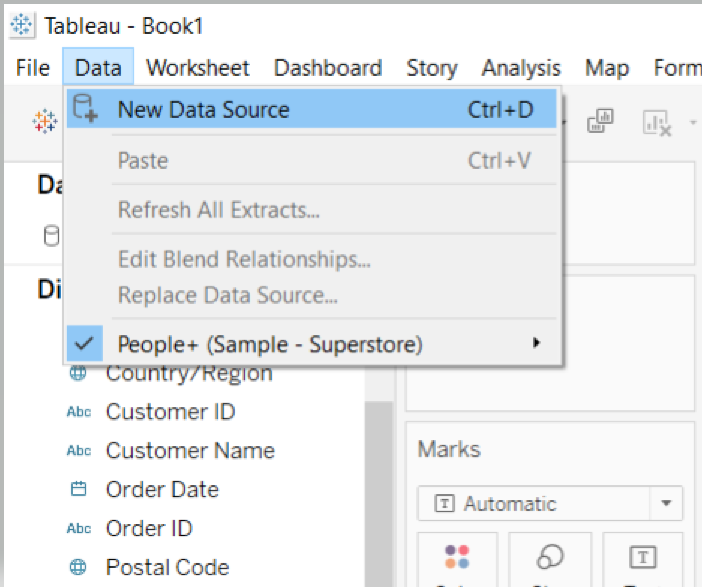Click the Marks card title

point(449,449)
